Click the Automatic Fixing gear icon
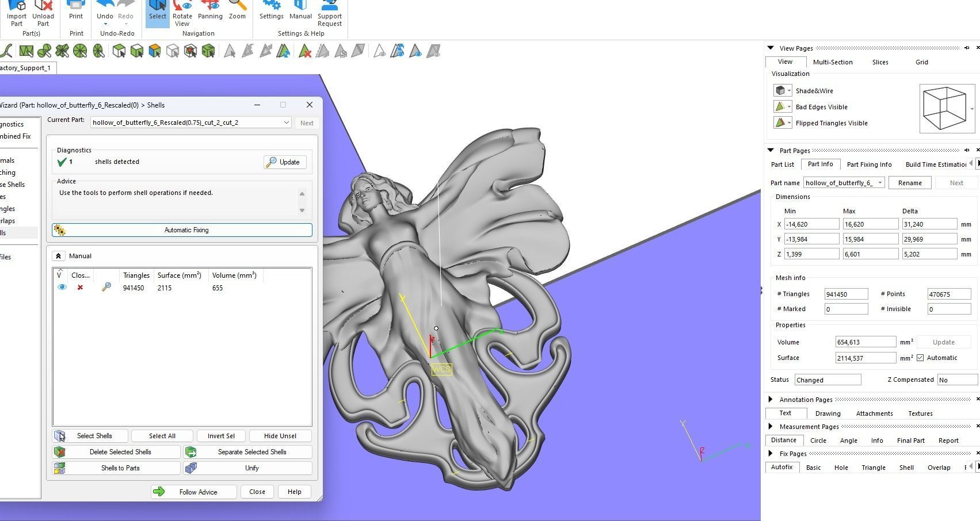 coord(60,230)
